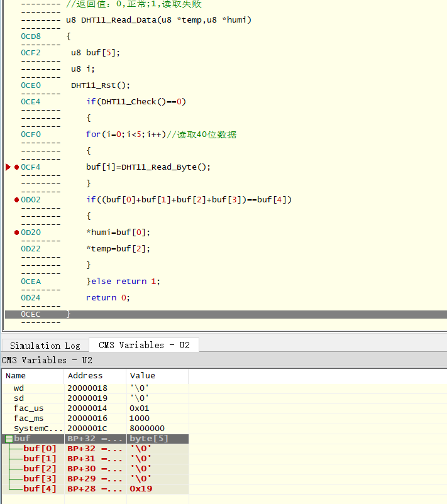Viewport: 447px width, 504px height.
Task: Click address 20000018 in the variables table
Action: tap(87, 388)
